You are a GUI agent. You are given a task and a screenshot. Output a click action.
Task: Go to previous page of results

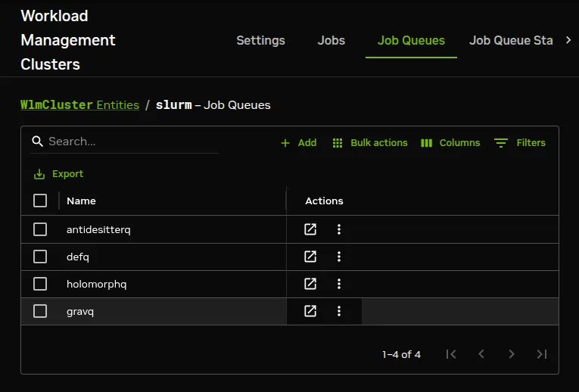(481, 354)
